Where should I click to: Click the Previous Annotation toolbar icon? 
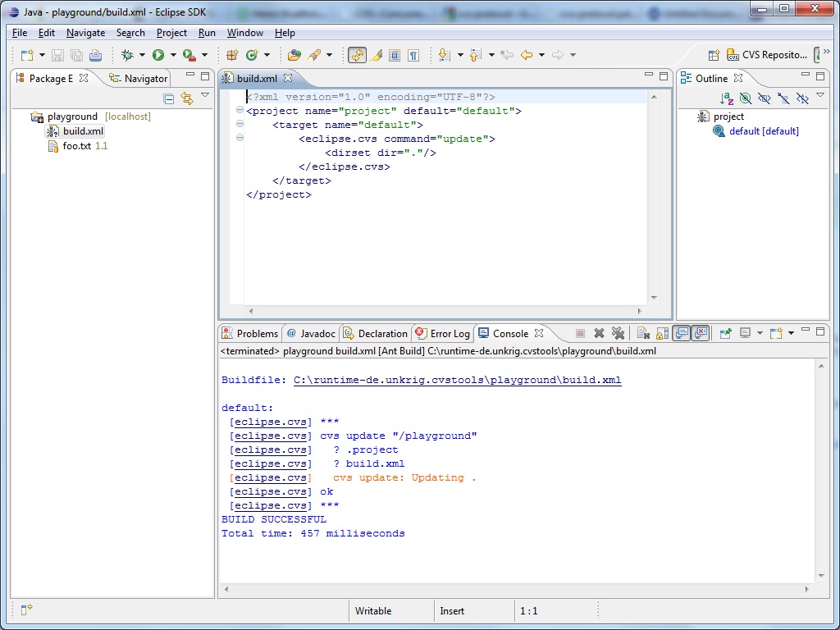click(x=475, y=55)
